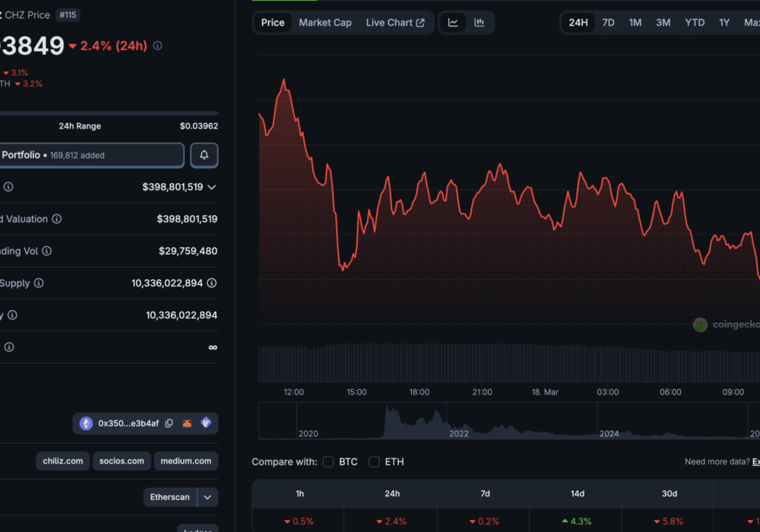
Task: Click the info icon next to 24h price change
Action: click(x=157, y=46)
